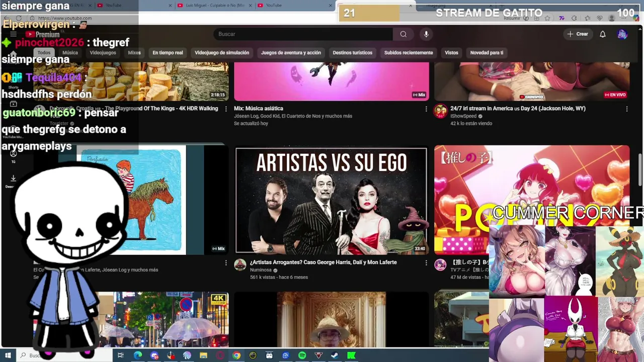This screenshot has width=644, height=362.
Task: Bookmark page with the star icon
Action: click(547, 18)
